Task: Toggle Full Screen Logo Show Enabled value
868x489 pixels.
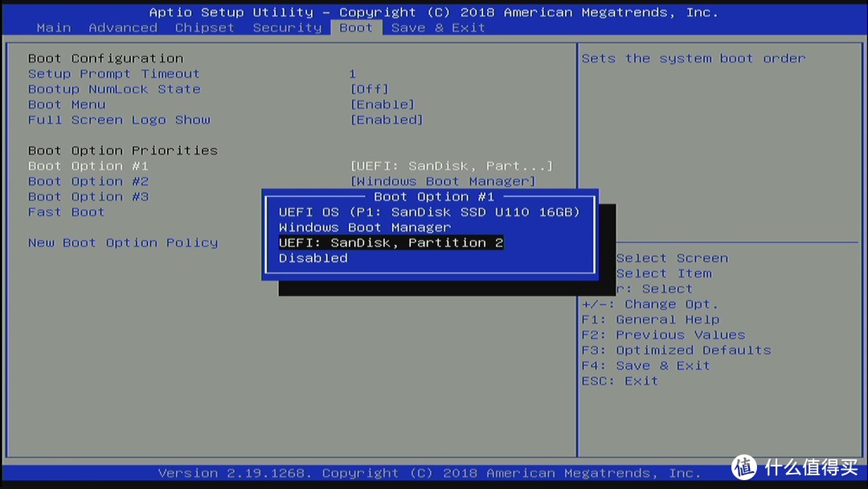Action: [x=387, y=120]
